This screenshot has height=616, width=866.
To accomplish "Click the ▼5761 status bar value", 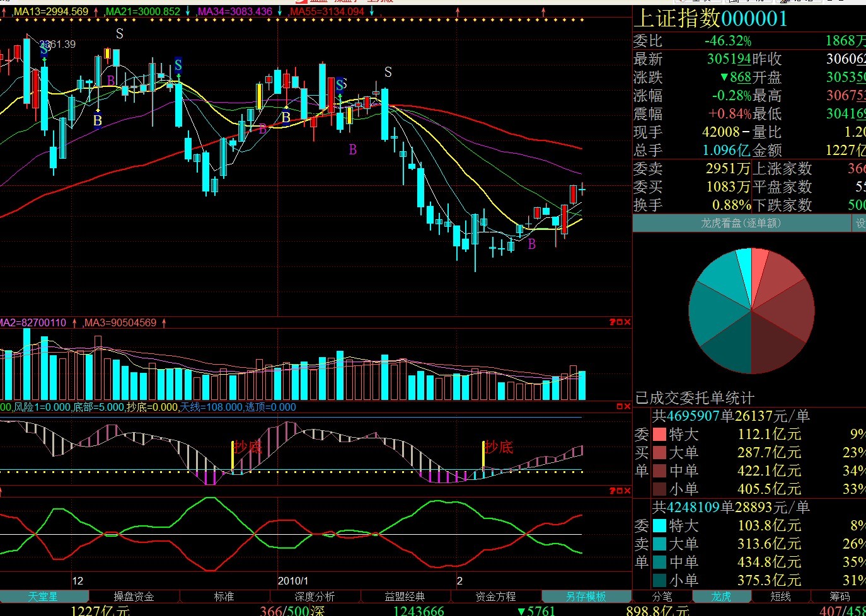I will point(536,610).
